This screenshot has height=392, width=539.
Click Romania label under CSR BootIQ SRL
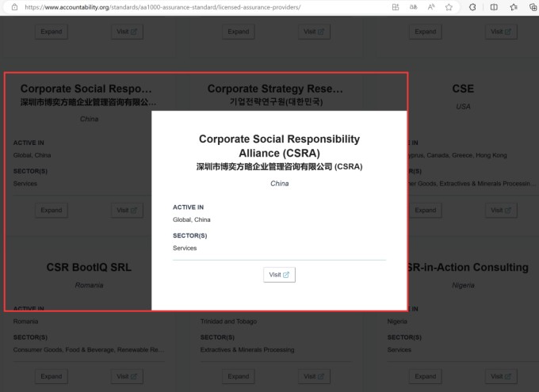(x=89, y=285)
